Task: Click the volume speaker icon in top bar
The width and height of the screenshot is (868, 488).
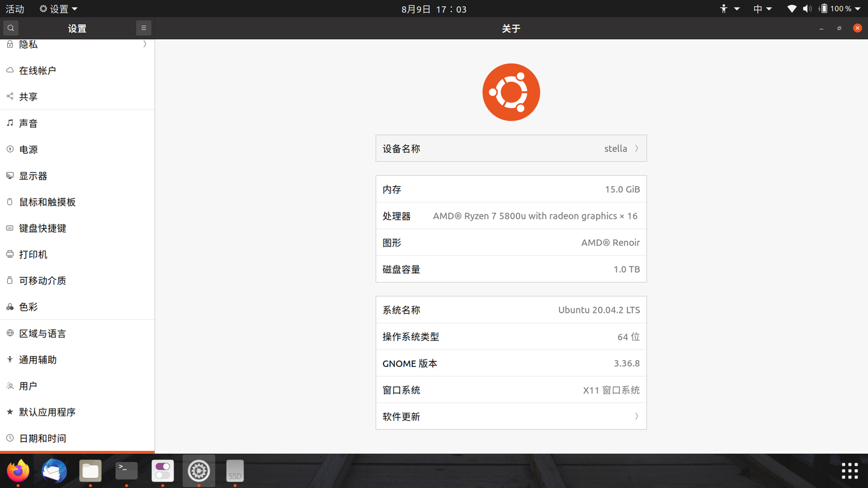Action: [807, 9]
